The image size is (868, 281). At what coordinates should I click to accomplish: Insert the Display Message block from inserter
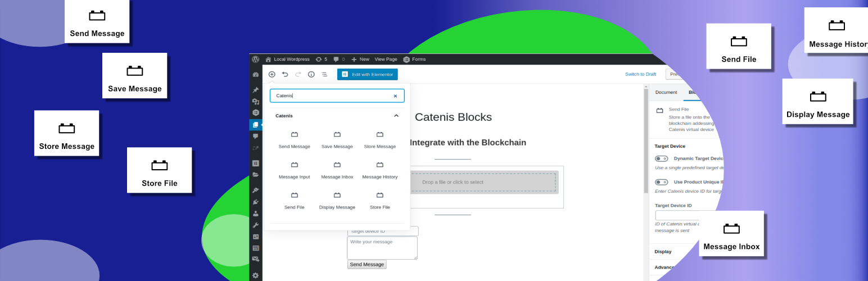pos(337,201)
